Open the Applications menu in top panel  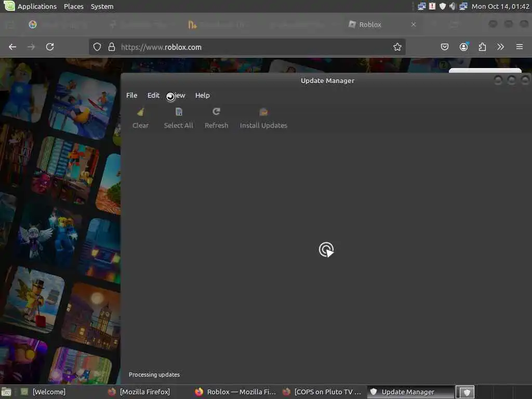click(37, 6)
